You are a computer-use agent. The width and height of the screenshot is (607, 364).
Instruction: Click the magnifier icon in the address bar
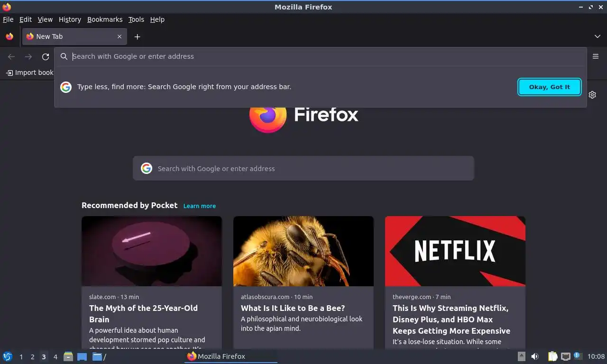click(64, 56)
